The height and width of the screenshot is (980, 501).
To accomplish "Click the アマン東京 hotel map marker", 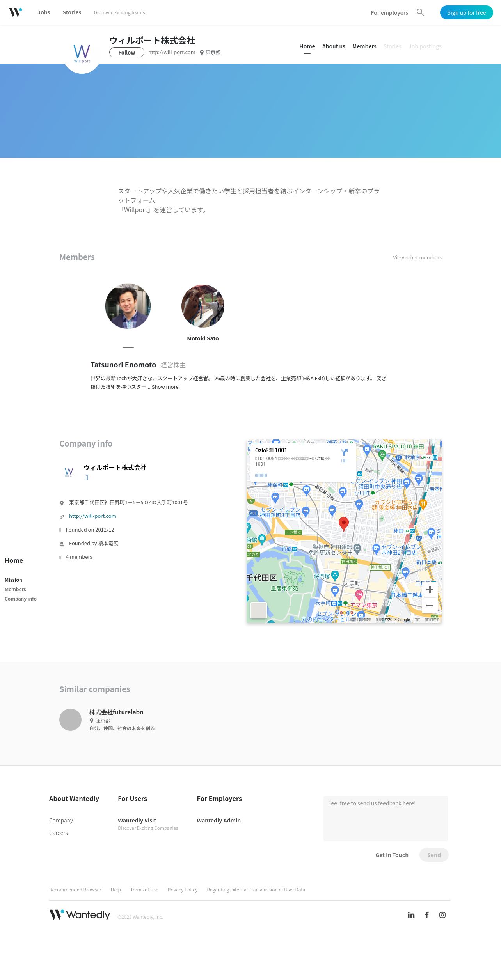I will click(x=359, y=595).
